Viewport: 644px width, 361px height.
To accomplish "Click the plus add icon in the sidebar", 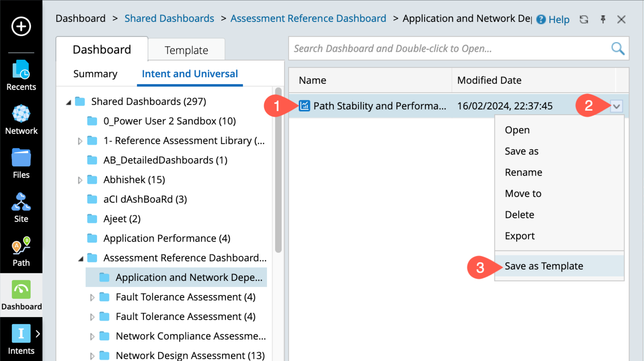I will click(x=21, y=26).
